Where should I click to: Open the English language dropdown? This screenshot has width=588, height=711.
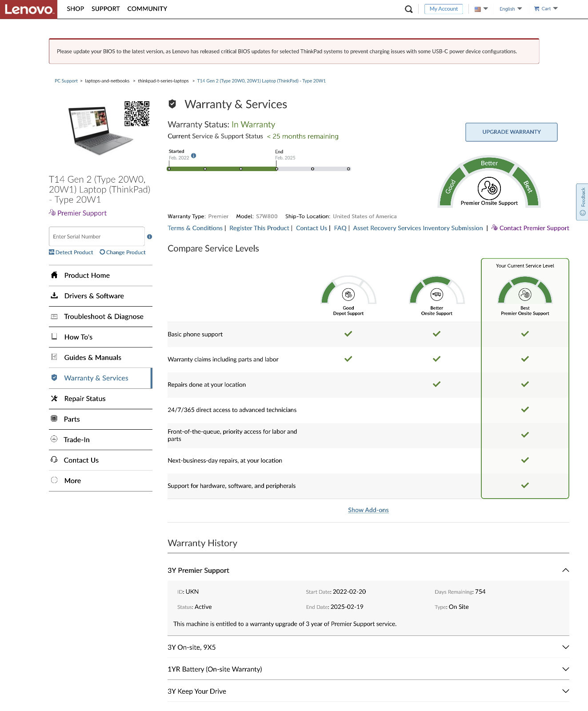coord(510,9)
